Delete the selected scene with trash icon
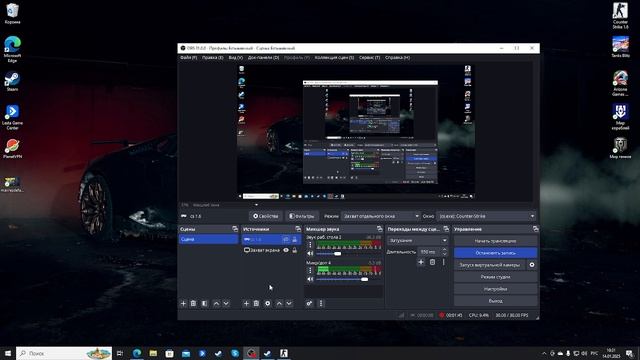The image size is (640, 360). 193,303
